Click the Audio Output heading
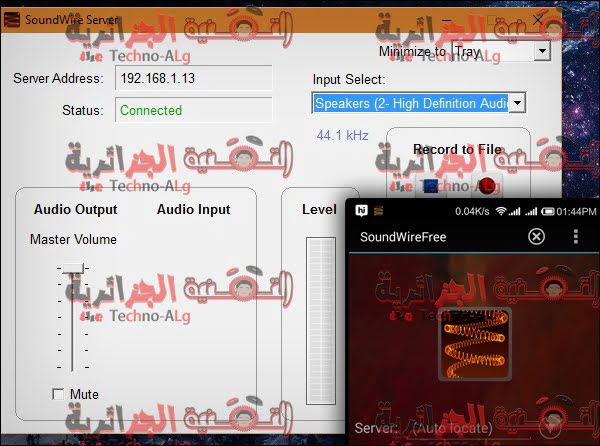The image size is (600, 446). pyautogui.click(x=76, y=209)
